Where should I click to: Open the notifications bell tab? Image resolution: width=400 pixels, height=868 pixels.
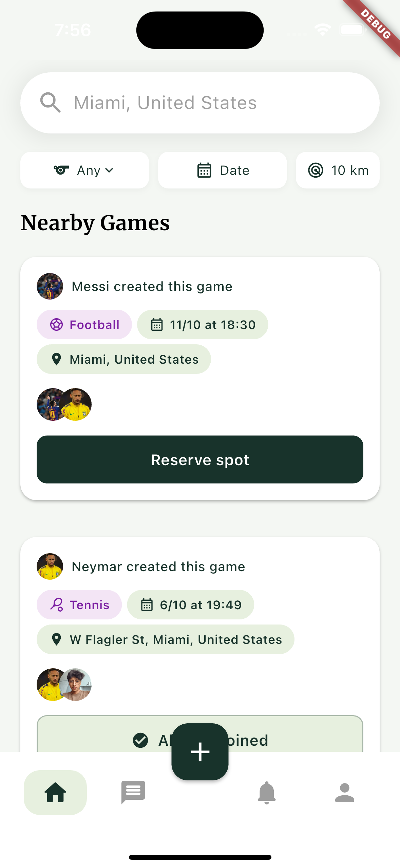pos(267,793)
